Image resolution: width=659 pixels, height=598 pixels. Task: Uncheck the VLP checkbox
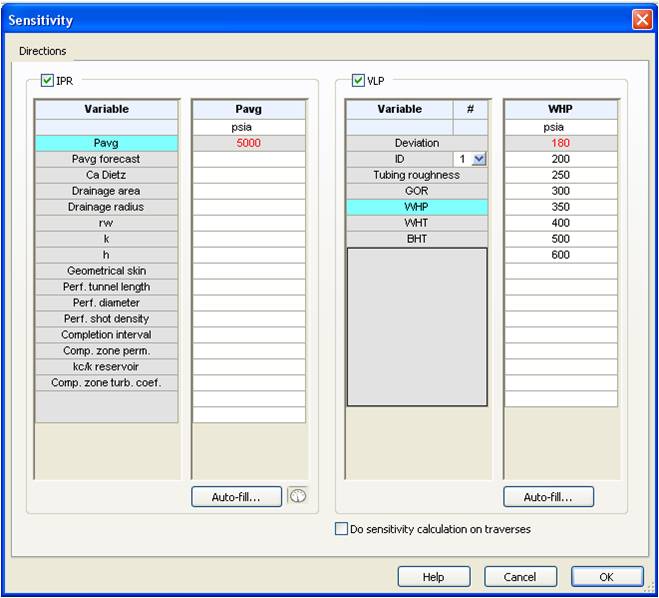tap(359, 80)
